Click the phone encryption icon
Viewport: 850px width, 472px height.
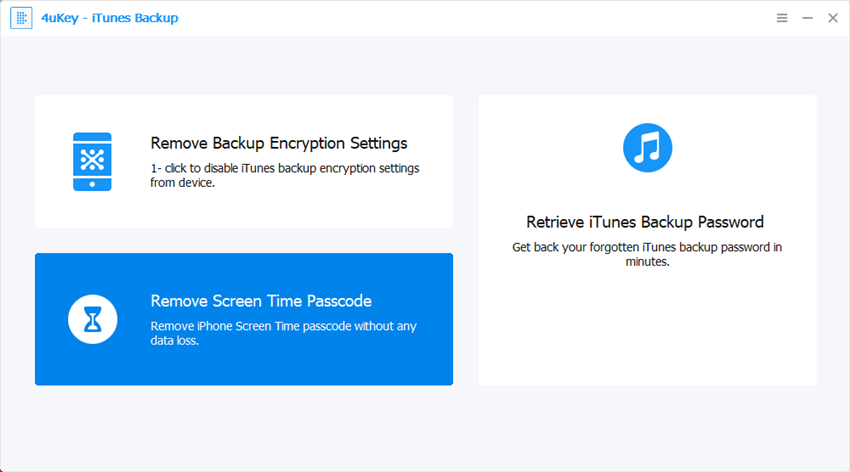click(x=92, y=160)
